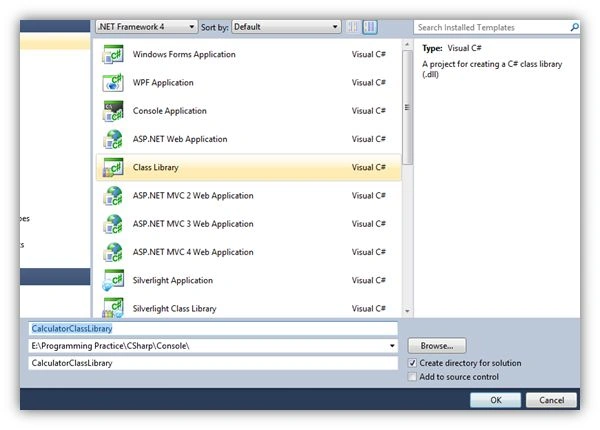Viewport: 600px width, 430px height.
Task: Click the Class Library template icon
Action: point(113,168)
